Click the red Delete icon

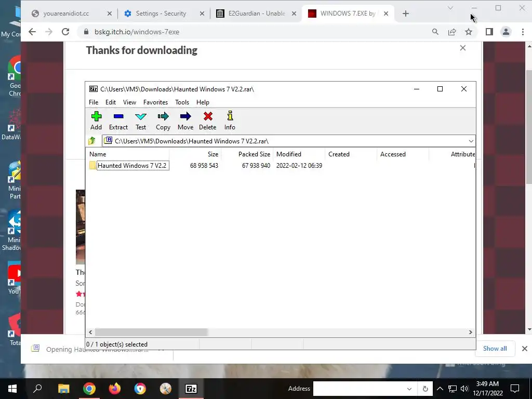click(208, 121)
